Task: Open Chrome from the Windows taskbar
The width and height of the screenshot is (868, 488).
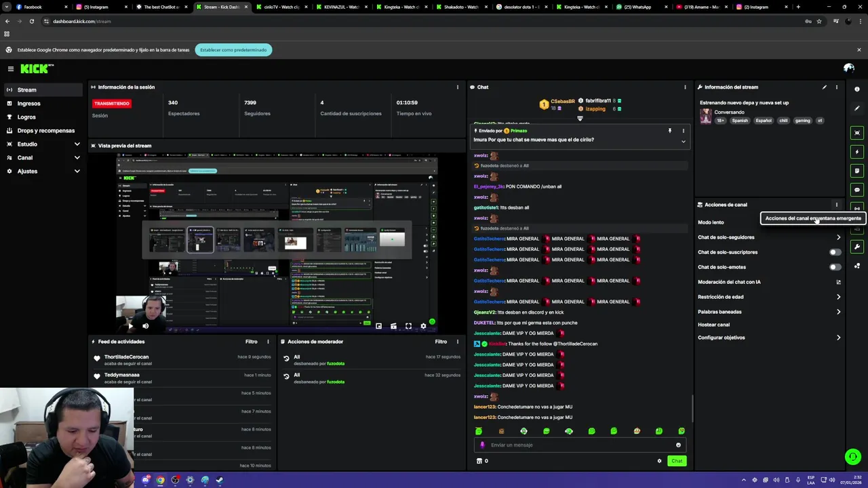Action: pyautogui.click(x=160, y=480)
